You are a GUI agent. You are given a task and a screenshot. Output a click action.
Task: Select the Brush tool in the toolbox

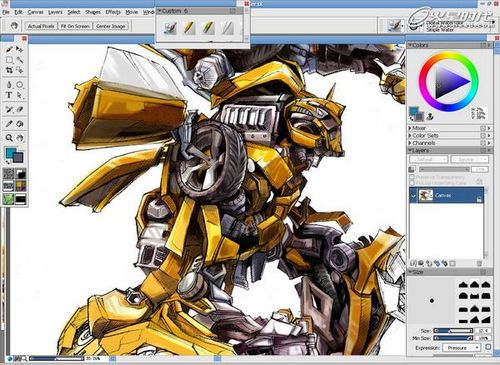point(9,49)
